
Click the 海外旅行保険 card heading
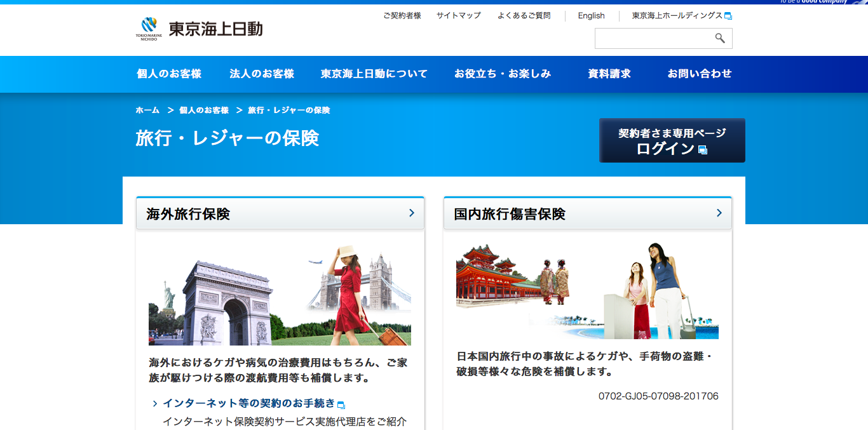280,213
